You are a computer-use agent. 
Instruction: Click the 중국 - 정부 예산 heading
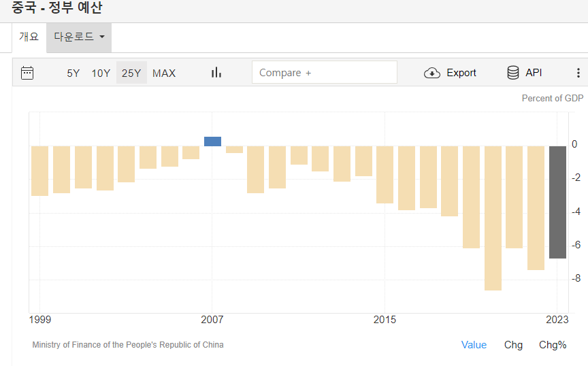(x=56, y=7)
